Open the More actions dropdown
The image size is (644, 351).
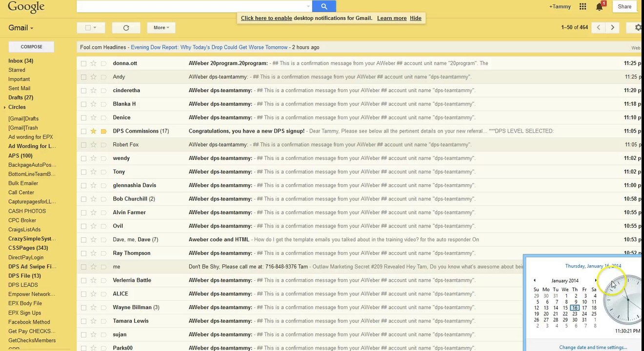click(x=161, y=28)
